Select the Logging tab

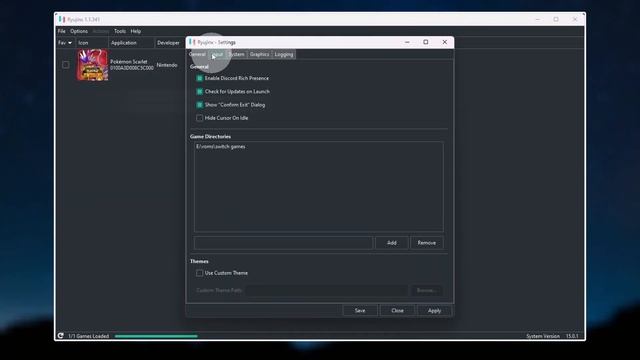point(284,54)
